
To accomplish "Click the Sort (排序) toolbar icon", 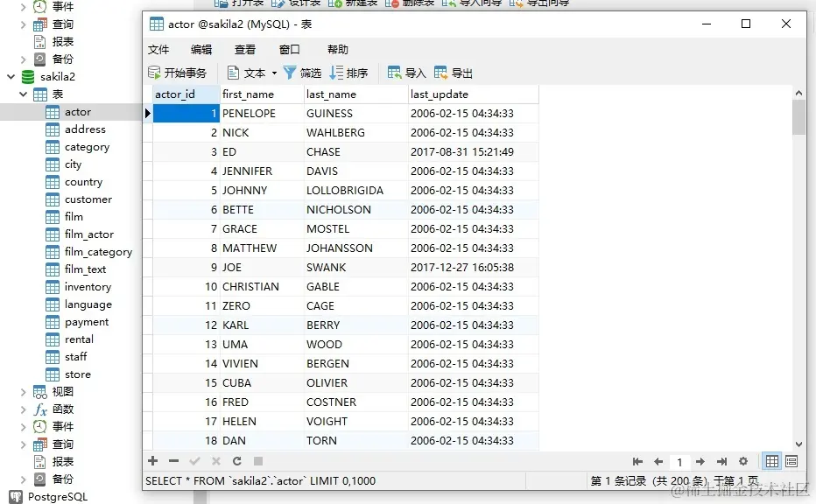I will pos(337,73).
